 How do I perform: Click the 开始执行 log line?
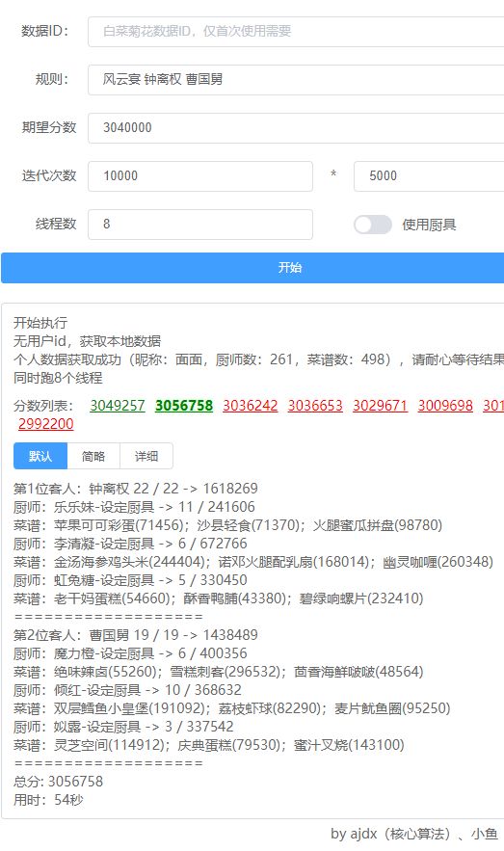pos(40,324)
